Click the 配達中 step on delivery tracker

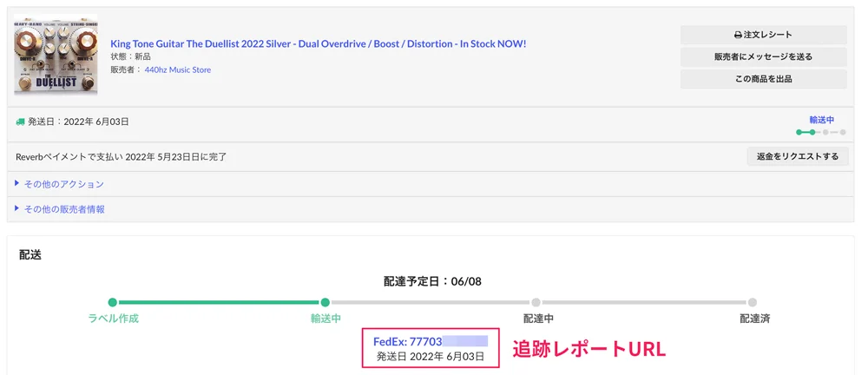(x=539, y=319)
